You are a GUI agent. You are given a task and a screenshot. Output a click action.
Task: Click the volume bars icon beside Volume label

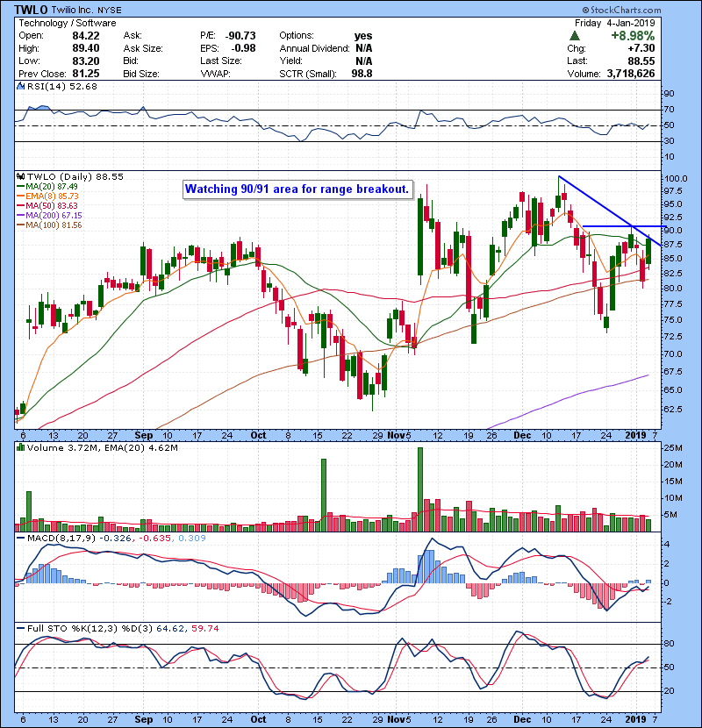pyautogui.click(x=20, y=447)
